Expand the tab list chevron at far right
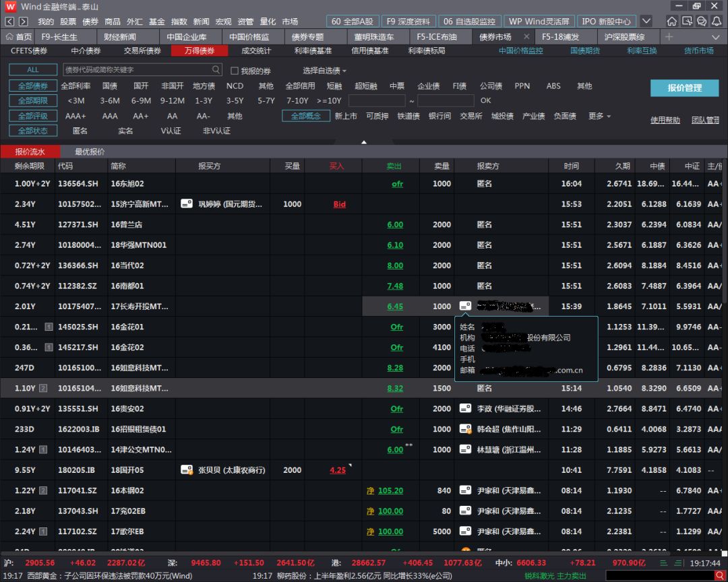728x582 pixels. 715,36
